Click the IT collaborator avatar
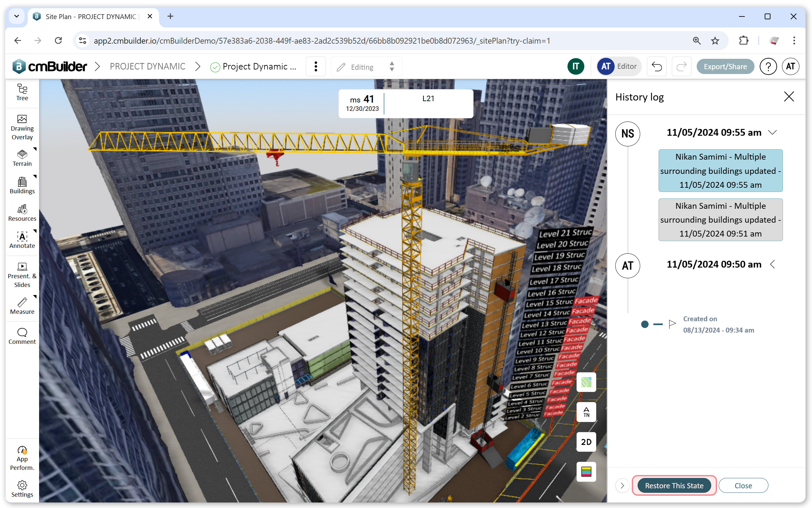The image size is (812, 508). click(576, 67)
